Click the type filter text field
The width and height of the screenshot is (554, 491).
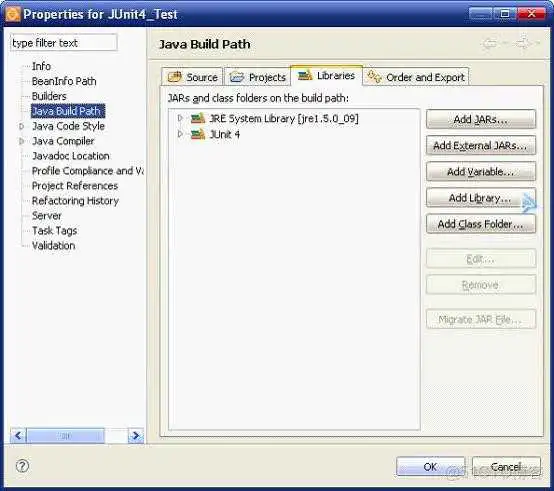64,43
